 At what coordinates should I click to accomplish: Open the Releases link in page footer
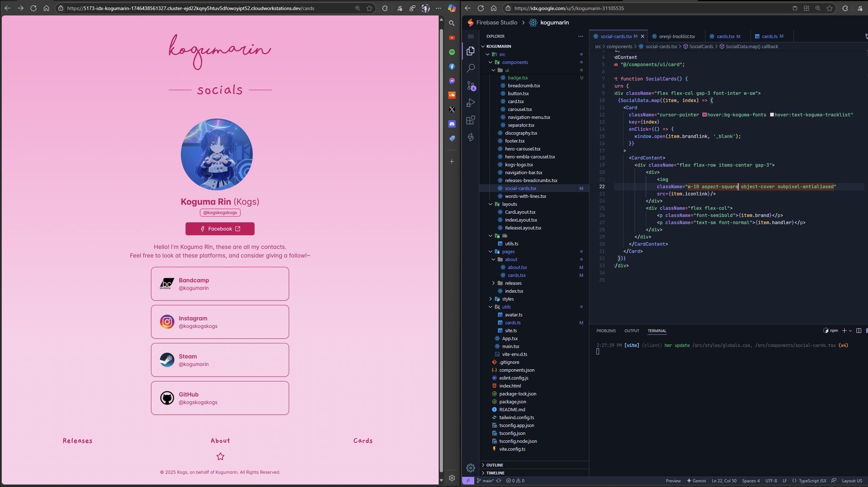pyautogui.click(x=78, y=441)
